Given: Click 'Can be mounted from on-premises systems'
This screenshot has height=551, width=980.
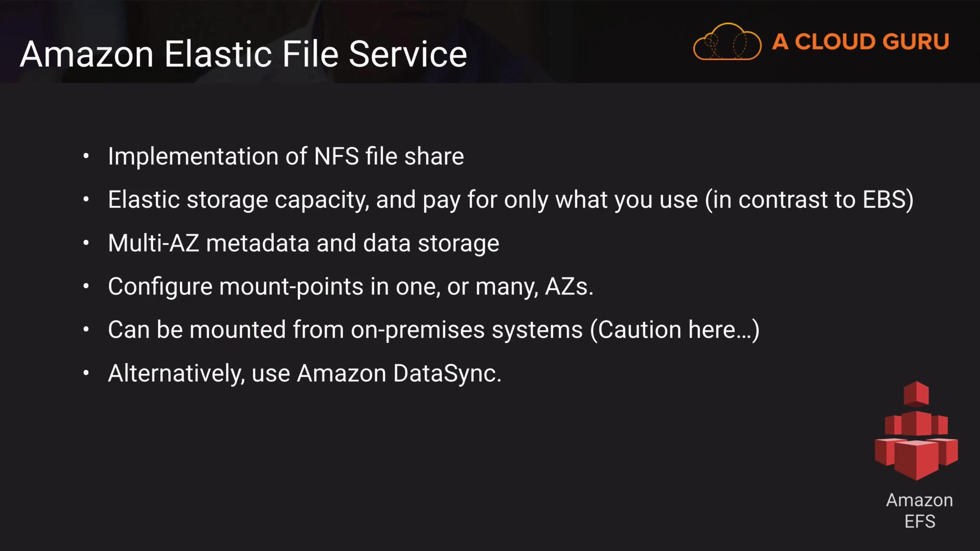Looking at the screenshot, I should (345, 330).
